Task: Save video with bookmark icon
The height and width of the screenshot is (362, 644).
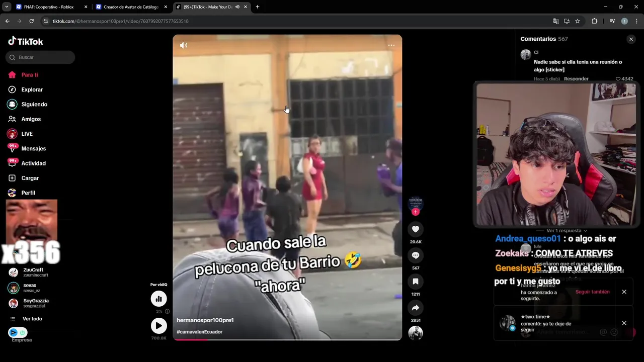Action: 416,282
